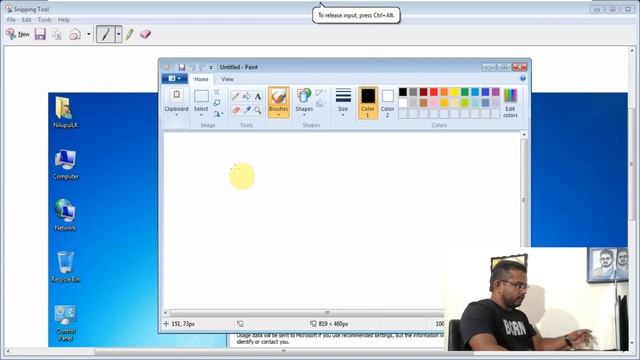Click the Save icon in Paint title bar
The width and height of the screenshot is (640, 360).
pos(182,67)
